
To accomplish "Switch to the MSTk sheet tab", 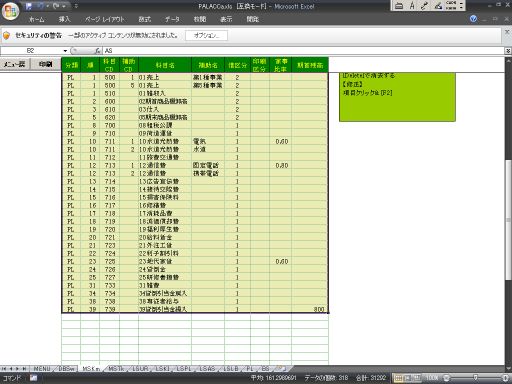I will point(117,369).
